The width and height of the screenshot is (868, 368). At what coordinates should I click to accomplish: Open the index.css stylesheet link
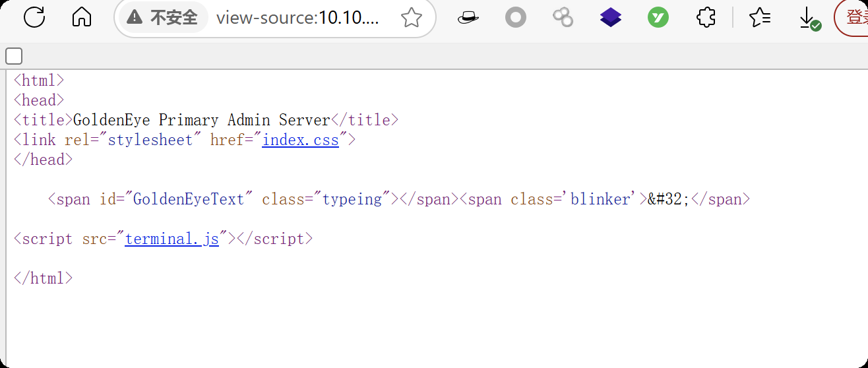tap(300, 140)
